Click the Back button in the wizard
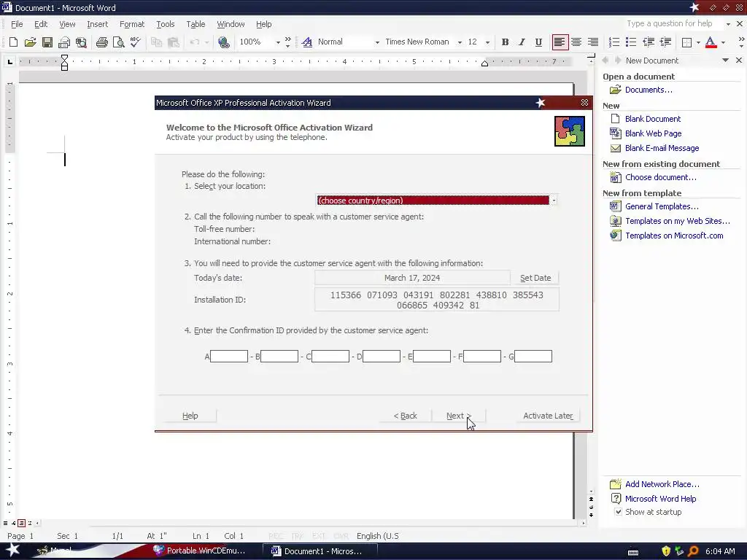The image size is (747, 560). coord(405,416)
